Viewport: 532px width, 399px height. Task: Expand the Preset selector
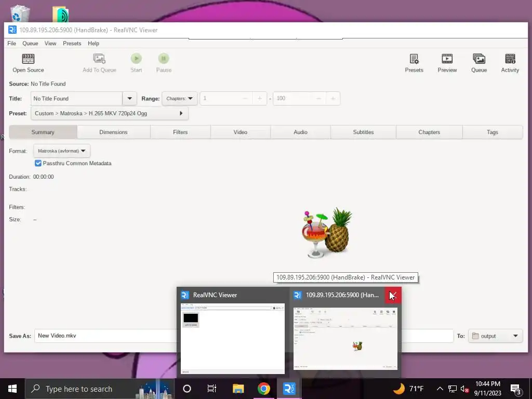pyautogui.click(x=109, y=113)
